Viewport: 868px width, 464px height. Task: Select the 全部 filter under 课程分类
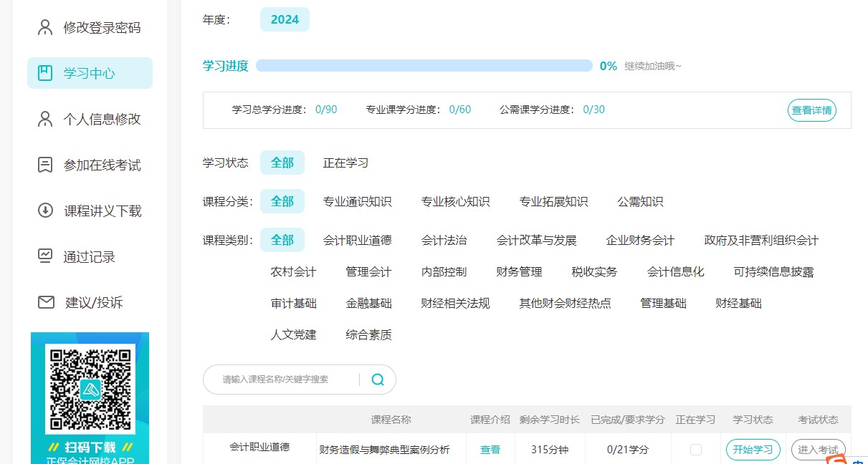282,201
